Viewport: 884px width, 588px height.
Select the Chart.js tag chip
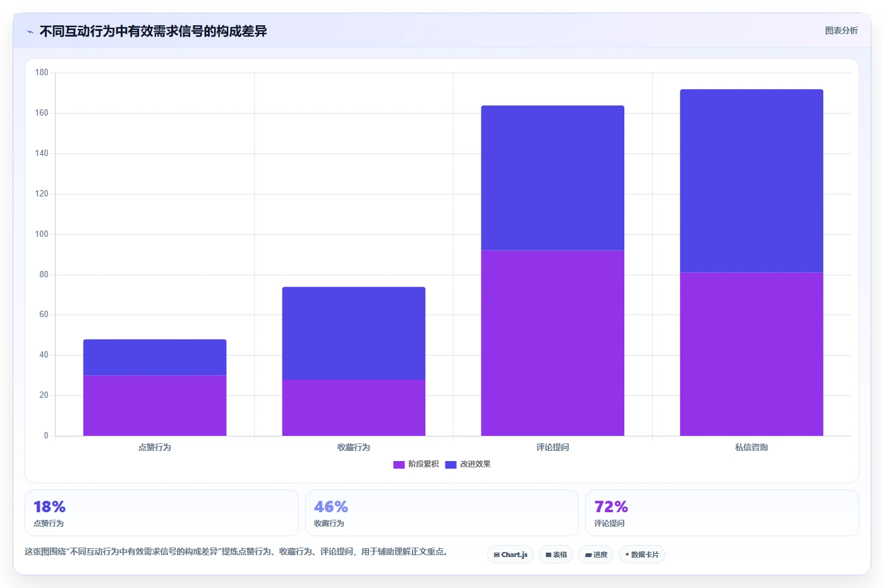click(511, 555)
